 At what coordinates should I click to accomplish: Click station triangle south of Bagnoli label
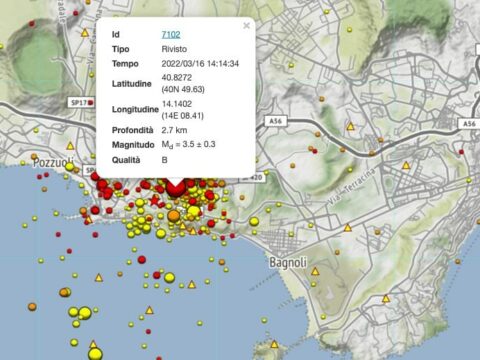point(315,271)
